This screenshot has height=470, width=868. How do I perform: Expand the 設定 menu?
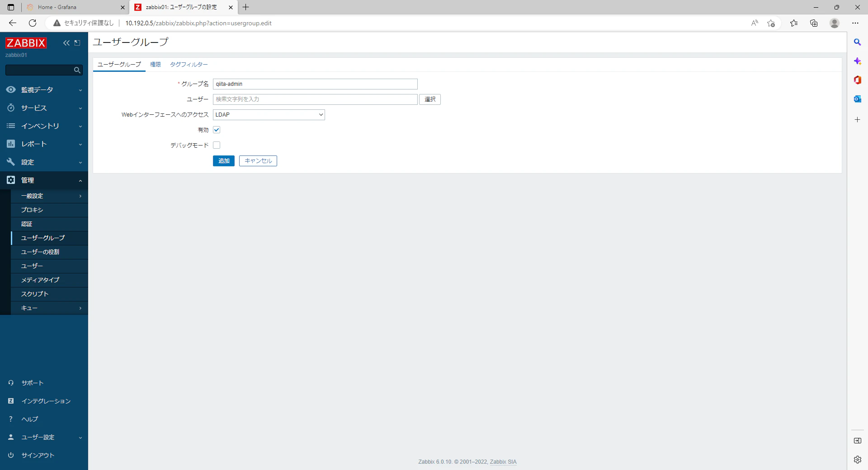(x=80, y=162)
